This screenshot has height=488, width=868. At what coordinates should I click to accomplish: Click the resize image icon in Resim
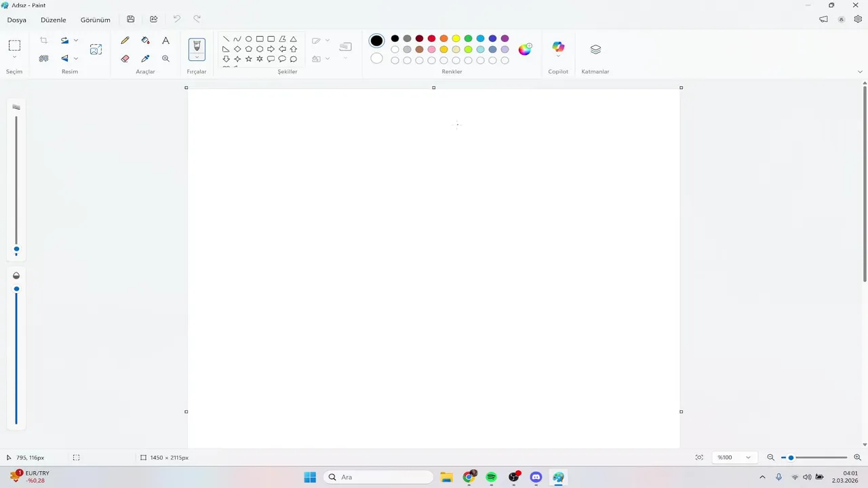96,49
